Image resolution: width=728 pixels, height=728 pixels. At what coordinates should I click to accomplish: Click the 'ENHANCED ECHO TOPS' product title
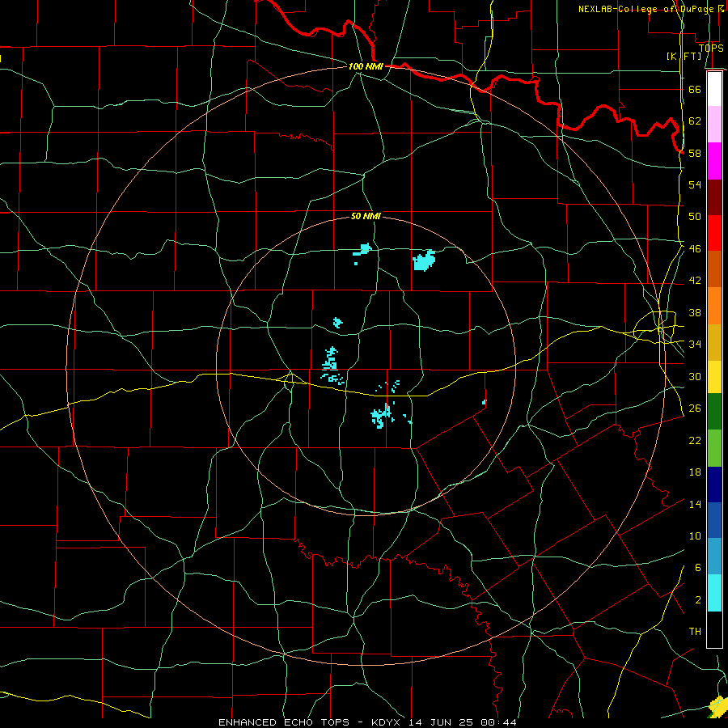point(284,722)
